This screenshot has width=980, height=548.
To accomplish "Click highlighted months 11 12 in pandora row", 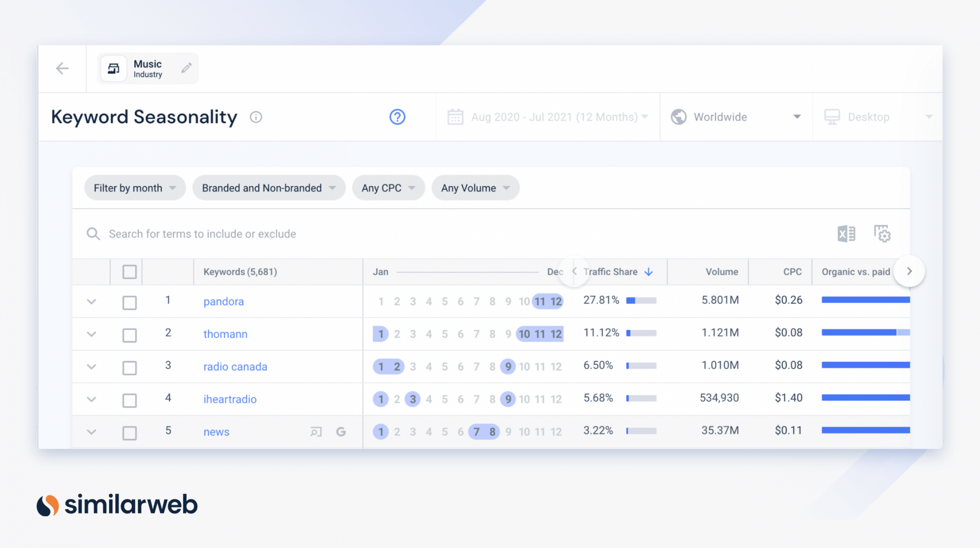I will tap(548, 302).
